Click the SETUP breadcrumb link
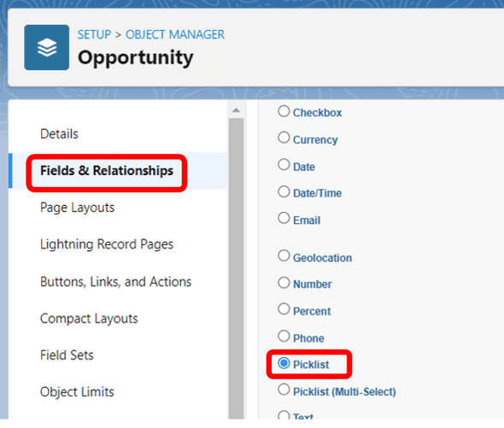504x428 pixels. (x=94, y=34)
